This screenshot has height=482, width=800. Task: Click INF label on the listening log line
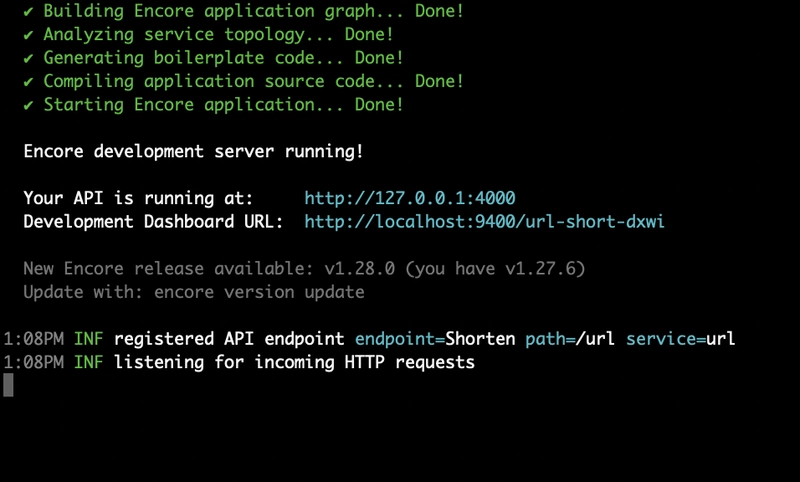(88, 362)
